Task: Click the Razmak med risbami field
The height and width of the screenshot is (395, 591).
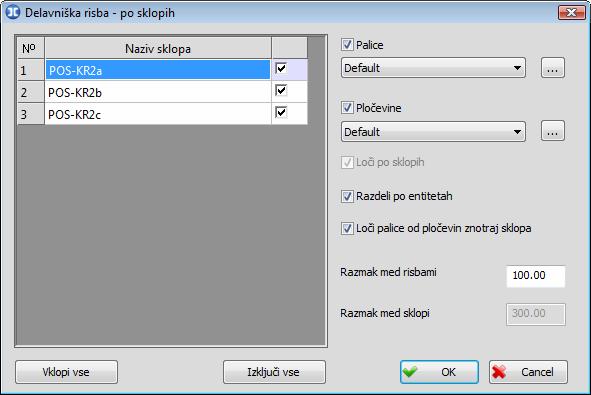Action: (x=536, y=276)
